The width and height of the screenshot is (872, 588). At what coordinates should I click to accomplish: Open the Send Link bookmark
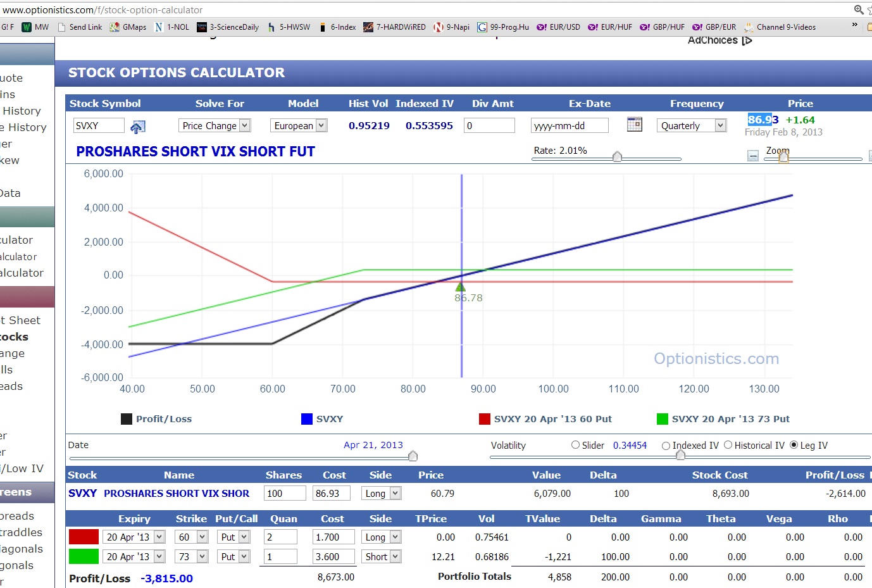click(x=80, y=27)
